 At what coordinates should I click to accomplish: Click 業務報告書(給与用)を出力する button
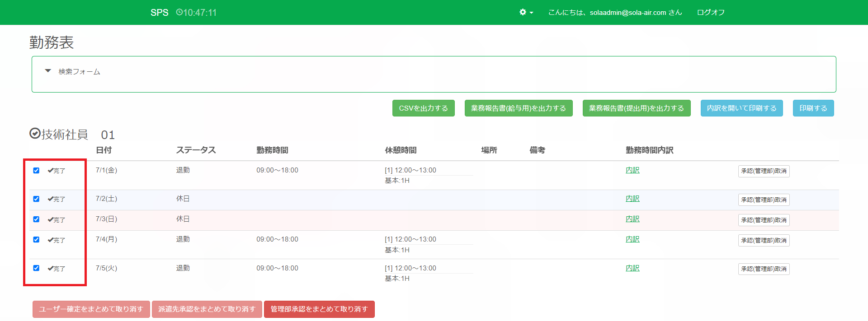[x=518, y=108]
